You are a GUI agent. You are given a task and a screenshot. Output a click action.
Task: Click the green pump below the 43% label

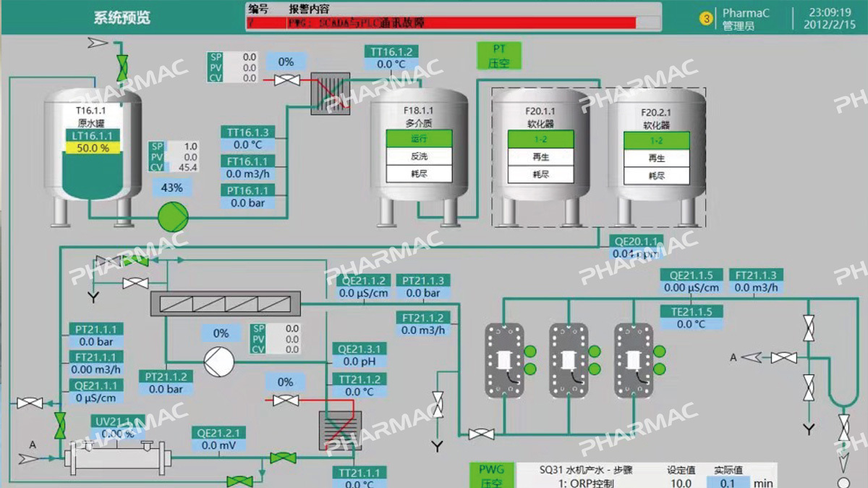pos(173,215)
